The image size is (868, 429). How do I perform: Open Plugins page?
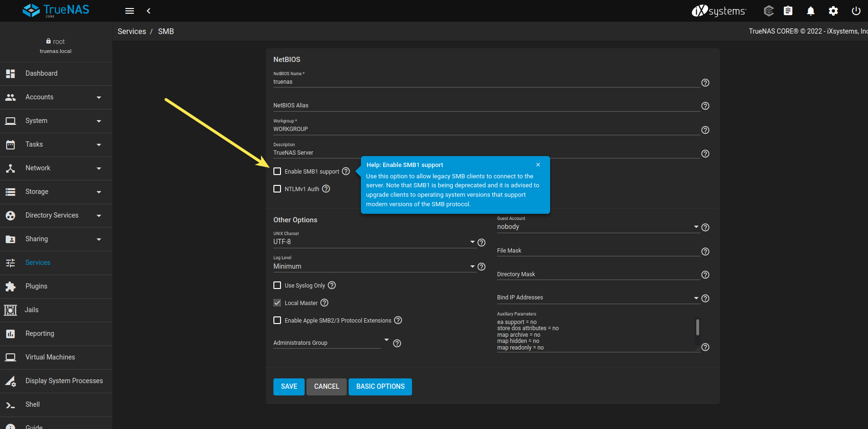(56, 286)
